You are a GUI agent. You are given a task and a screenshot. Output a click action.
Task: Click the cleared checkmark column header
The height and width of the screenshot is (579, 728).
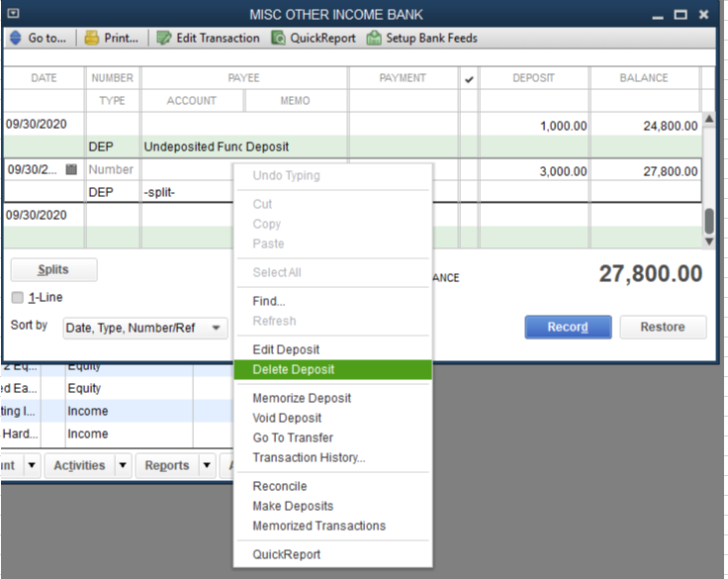469,79
